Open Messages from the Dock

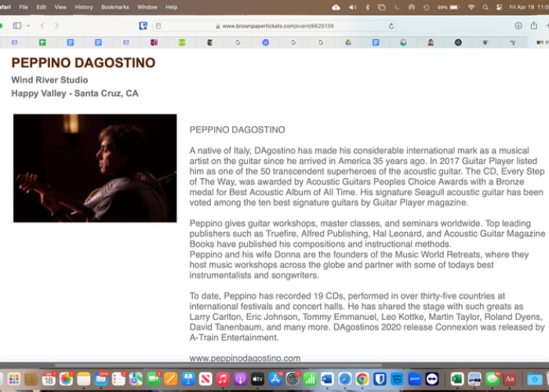492,379
